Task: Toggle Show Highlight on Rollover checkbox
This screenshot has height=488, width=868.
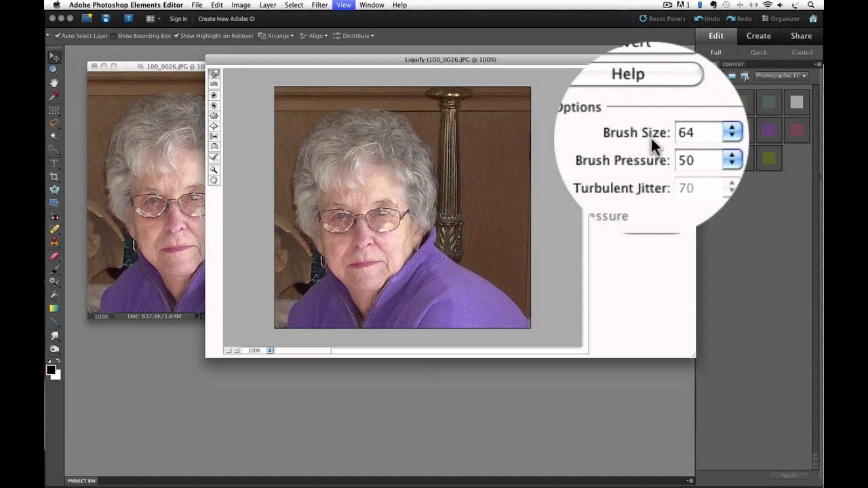Action: [176, 36]
